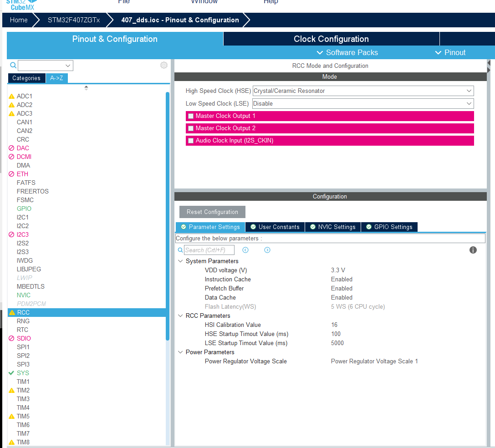
Task: Open the peripheral search combo box dropdown
Action: pyautogui.click(x=67, y=66)
